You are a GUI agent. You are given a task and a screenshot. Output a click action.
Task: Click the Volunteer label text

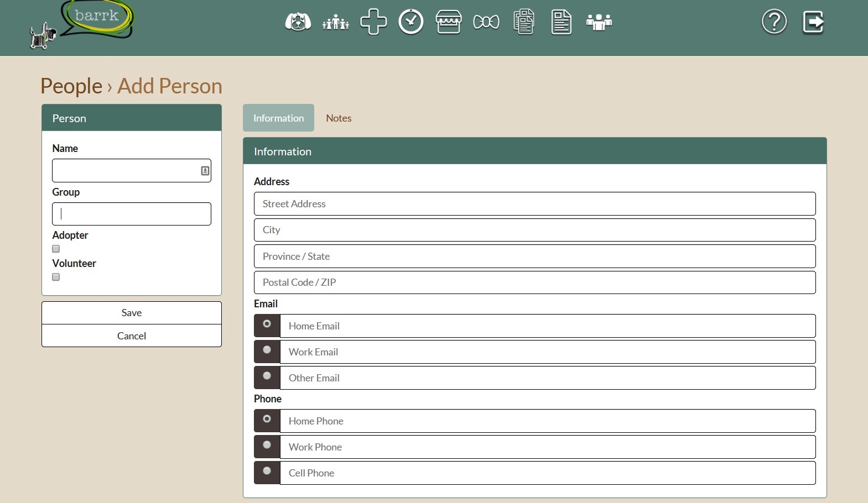tap(74, 263)
